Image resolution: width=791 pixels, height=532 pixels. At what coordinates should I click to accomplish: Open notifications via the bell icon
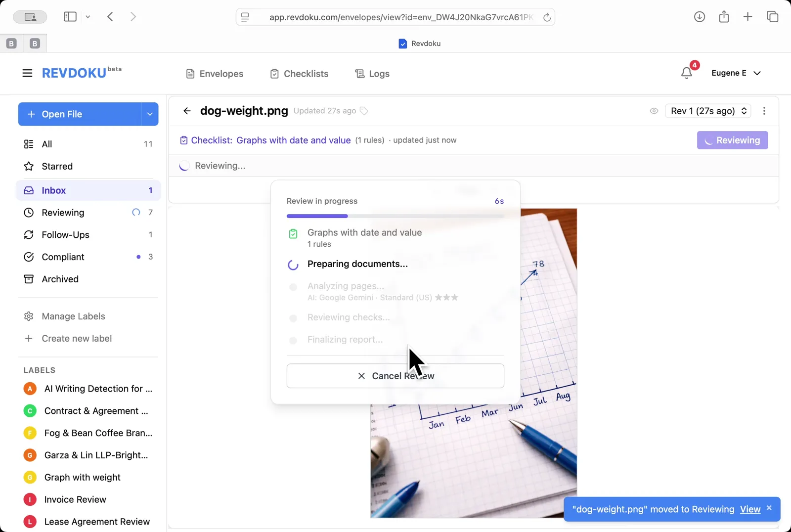click(687, 73)
